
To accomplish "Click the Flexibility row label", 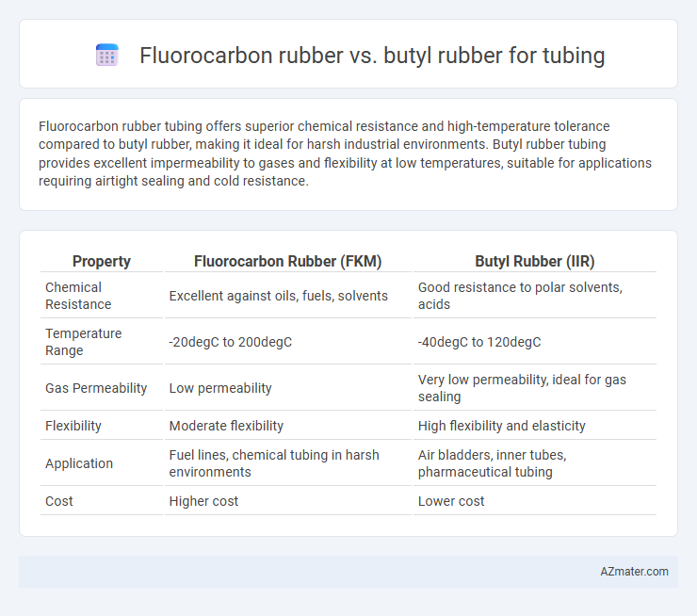I will coord(73,426).
